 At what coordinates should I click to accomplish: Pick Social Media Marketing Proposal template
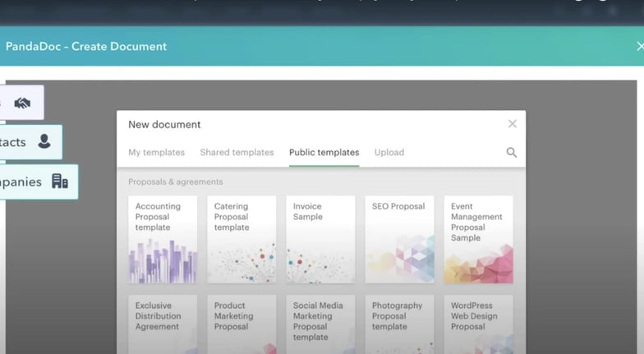tap(320, 324)
